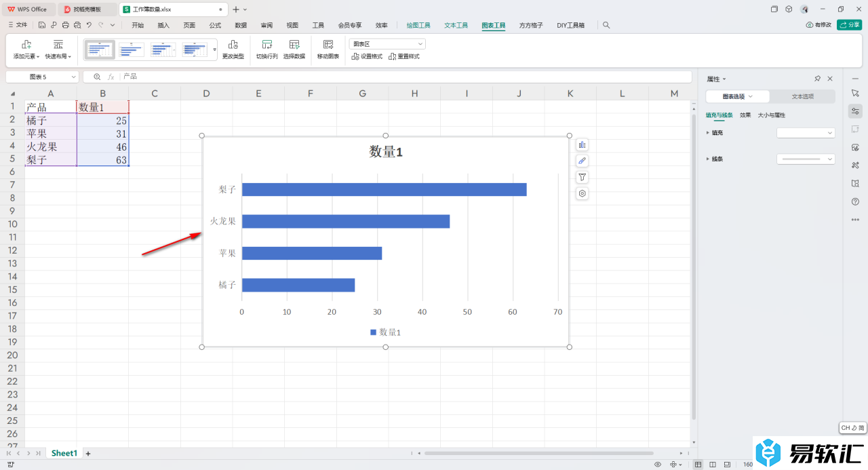Select the fourth chart style thumbnail

195,50
